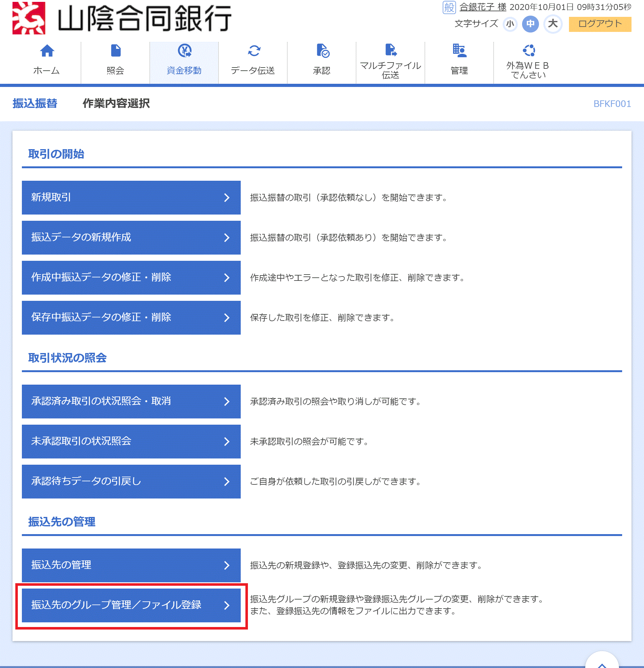The width and height of the screenshot is (644, 668).
Task: Click the 山陰合同銀行 bank name text
Action: (144, 18)
